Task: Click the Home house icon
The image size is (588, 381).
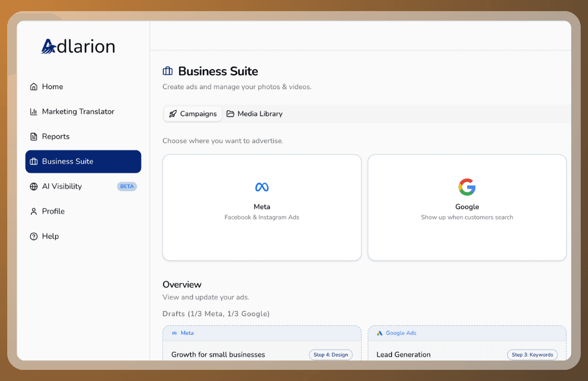Action: pos(34,87)
